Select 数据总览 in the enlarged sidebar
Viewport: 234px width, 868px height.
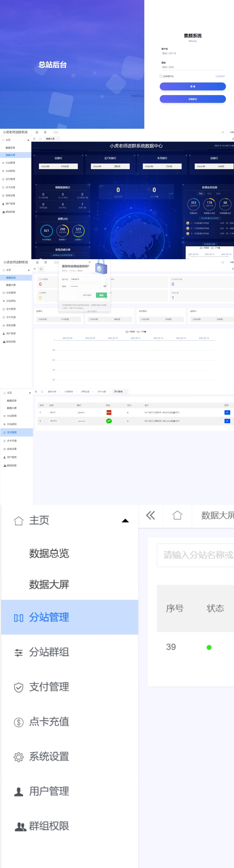point(49,553)
